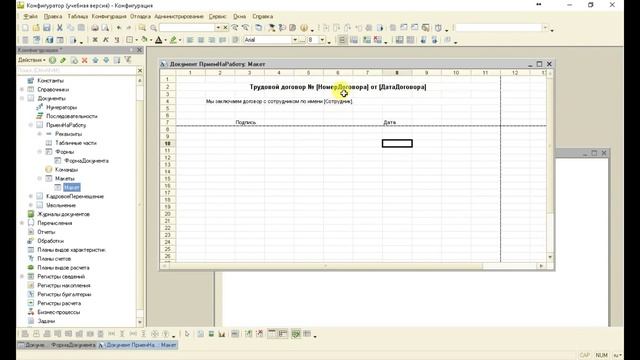Select the Журналы документов tree item

pos(63,214)
